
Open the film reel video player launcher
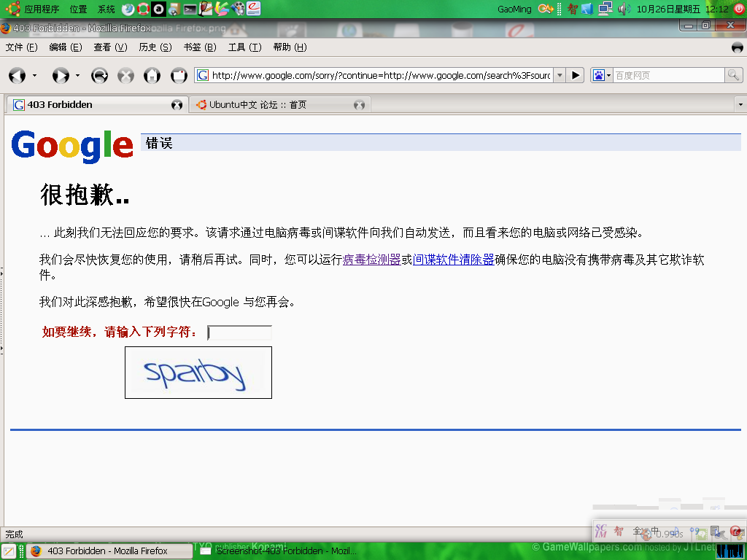[237, 9]
